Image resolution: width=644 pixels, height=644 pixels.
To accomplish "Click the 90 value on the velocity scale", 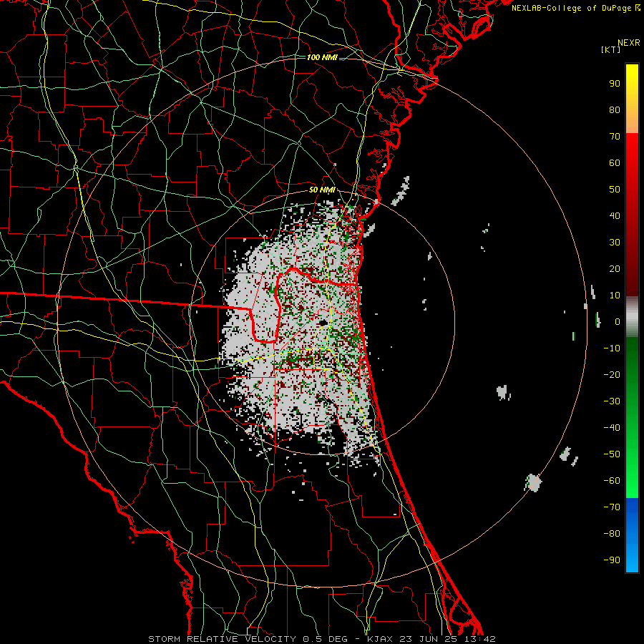I will coord(615,84).
